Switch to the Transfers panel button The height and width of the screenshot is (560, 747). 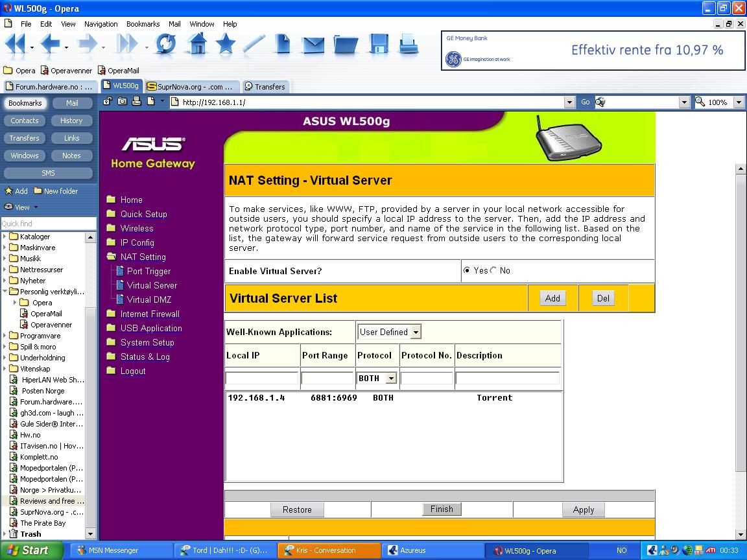point(25,138)
